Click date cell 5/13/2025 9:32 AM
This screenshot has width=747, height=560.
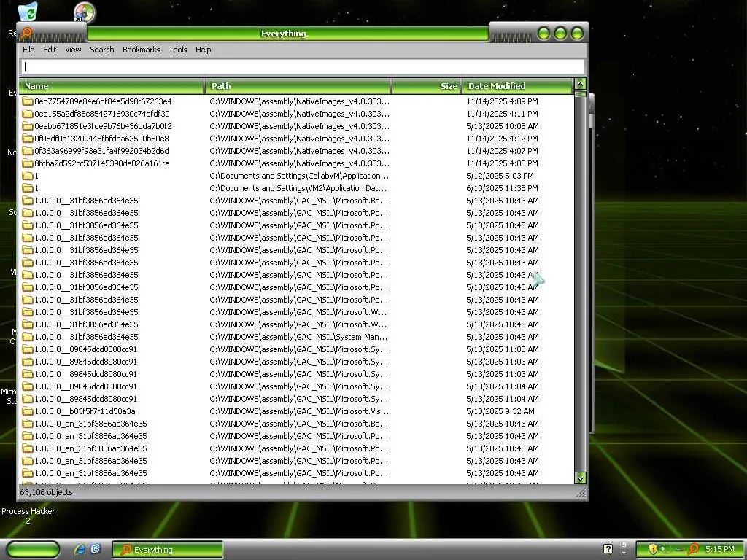[x=500, y=411]
